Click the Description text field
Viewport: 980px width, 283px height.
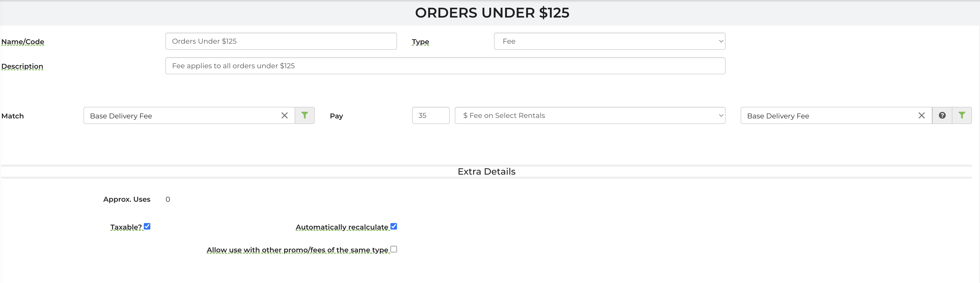click(445, 66)
